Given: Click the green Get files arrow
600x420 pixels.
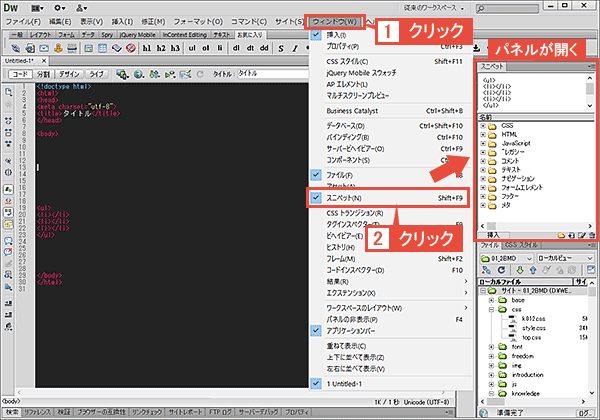Looking at the screenshot, I should tap(520, 270).
